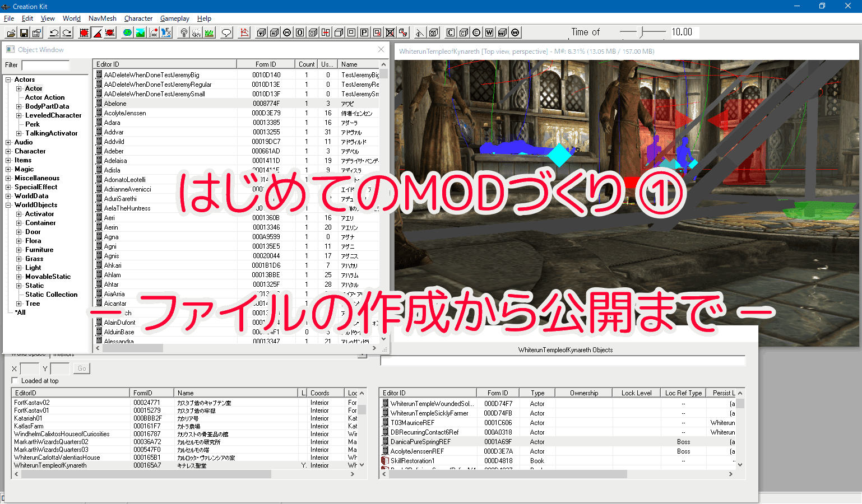Click the Fx toolbar icon
Screen dimensions: 862x504
pyautogui.click(x=166, y=32)
